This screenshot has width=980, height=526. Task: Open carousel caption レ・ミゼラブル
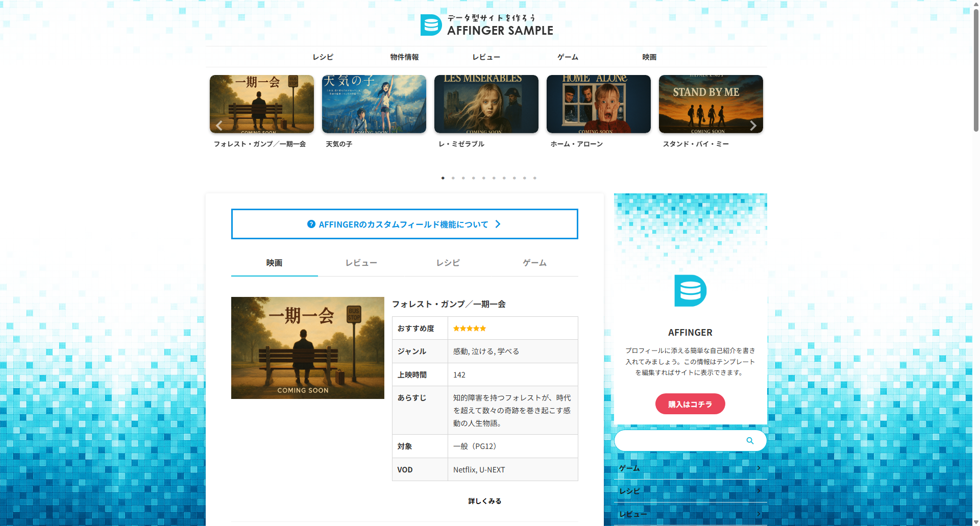[x=461, y=144]
